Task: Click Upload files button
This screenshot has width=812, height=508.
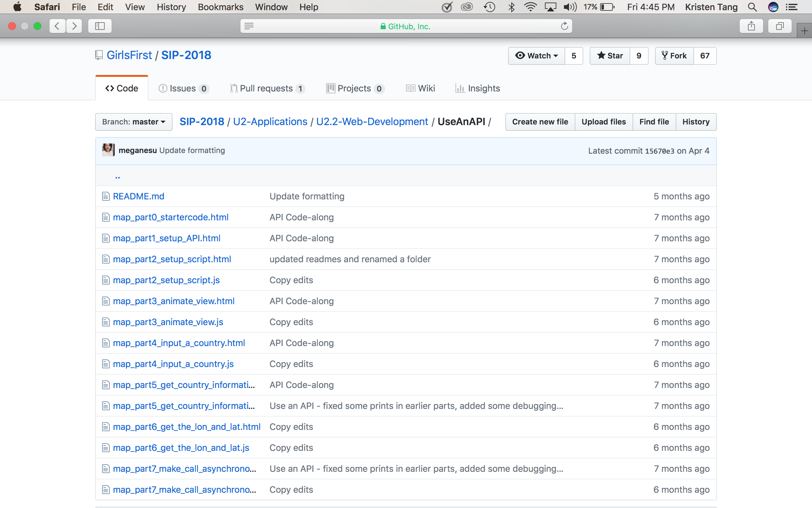Action: pos(604,122)
